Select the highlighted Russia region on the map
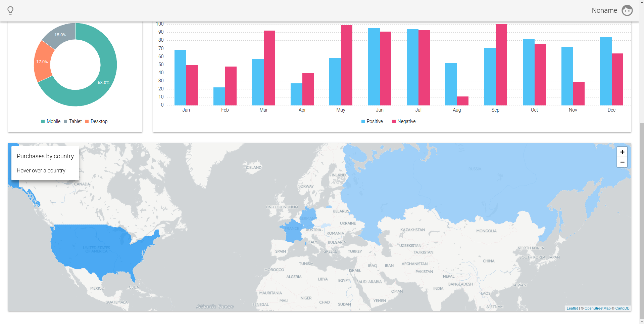The height and width of the screenshot is (324, 644). pos(470,188)
